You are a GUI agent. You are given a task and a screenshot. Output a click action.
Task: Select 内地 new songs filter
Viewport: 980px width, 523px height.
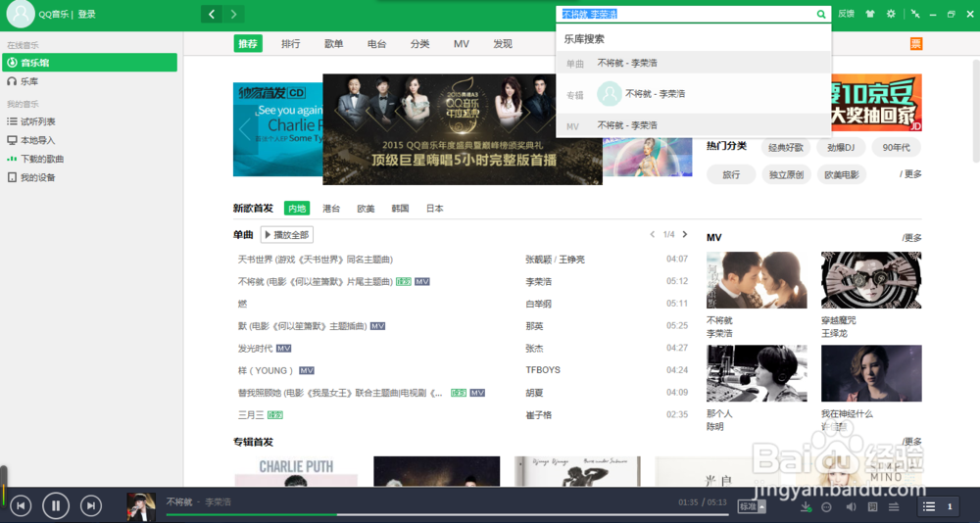click(x=297, y=208)
